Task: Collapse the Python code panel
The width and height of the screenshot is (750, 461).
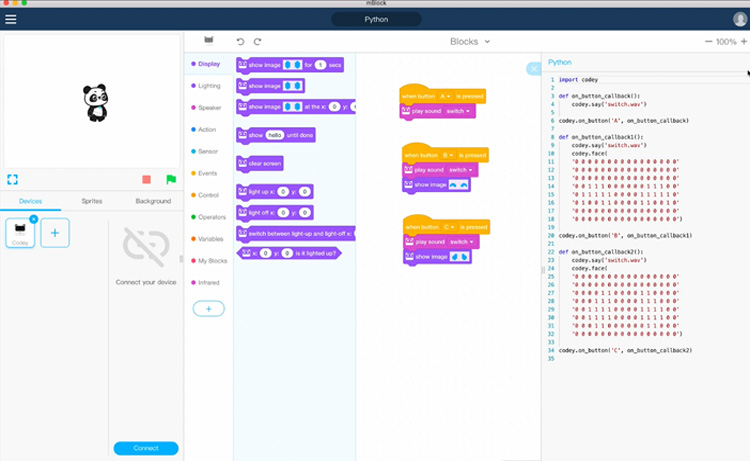Action: click(534, 68)
